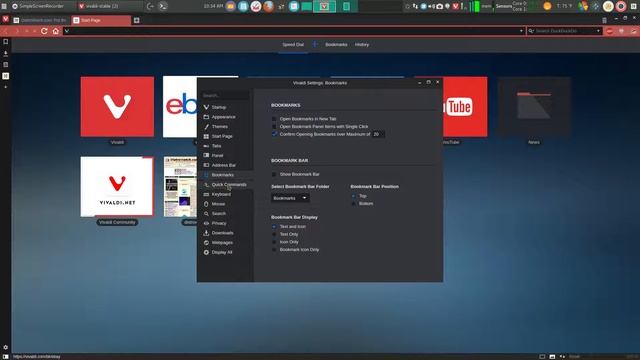Click the DuckDuckGo search field
Viewport: 640px width, 360px height.
[x=565, y=31]
